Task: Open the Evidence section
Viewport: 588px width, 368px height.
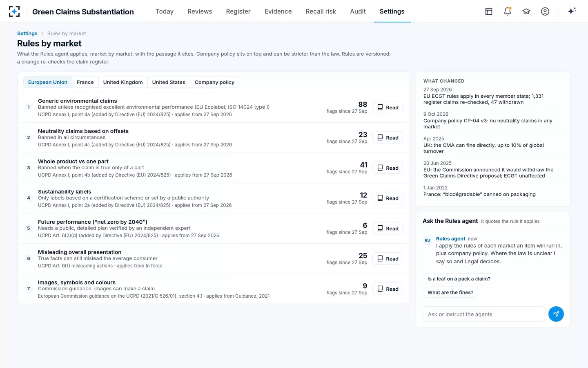Action: [x=278, y=11]
